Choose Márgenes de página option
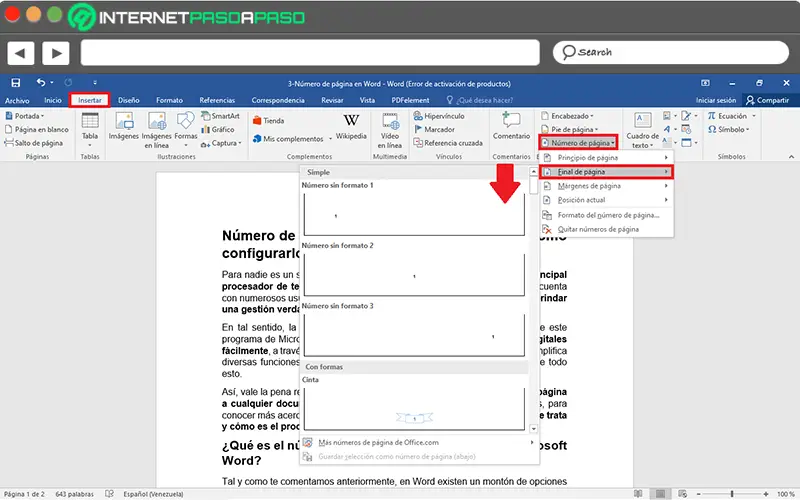This screenshot has height=500, width=800. pos(606,186)
